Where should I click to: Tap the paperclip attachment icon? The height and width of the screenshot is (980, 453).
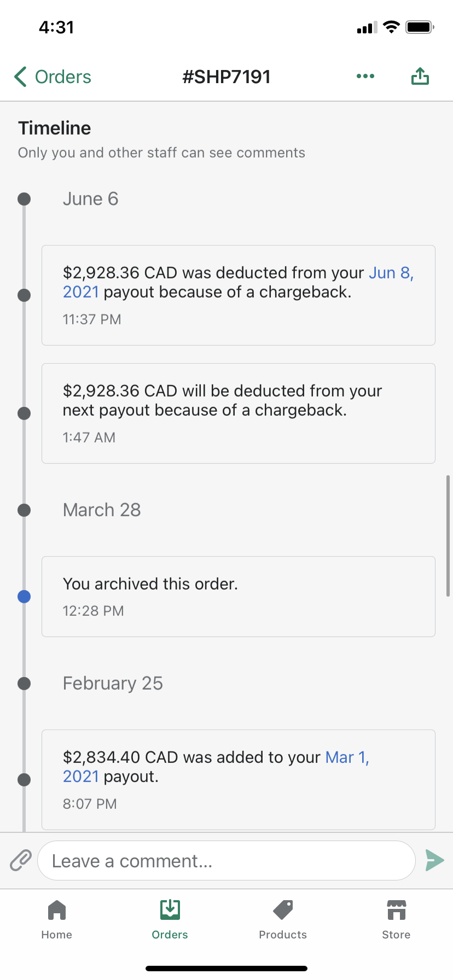(x=21, y=860)
